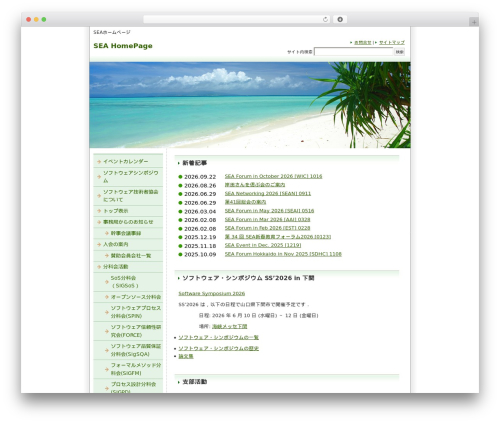Open 第34回 SEA新春教育フォーラム2026 link

tap(278, 237)
